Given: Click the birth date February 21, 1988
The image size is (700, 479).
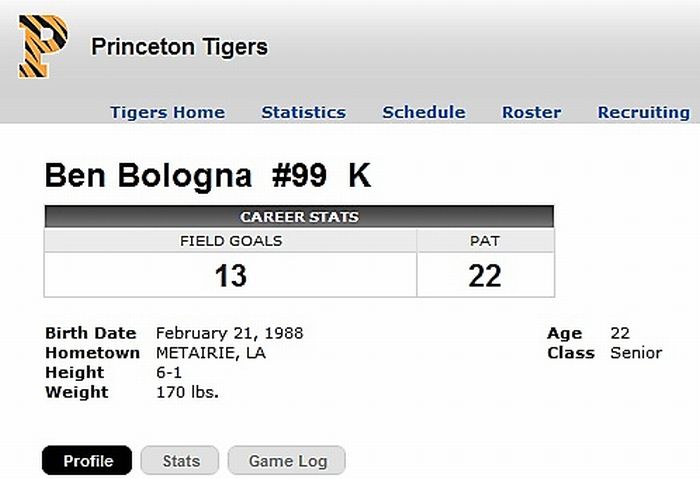Looking at the screenshot, I should [x=229, y=333].
